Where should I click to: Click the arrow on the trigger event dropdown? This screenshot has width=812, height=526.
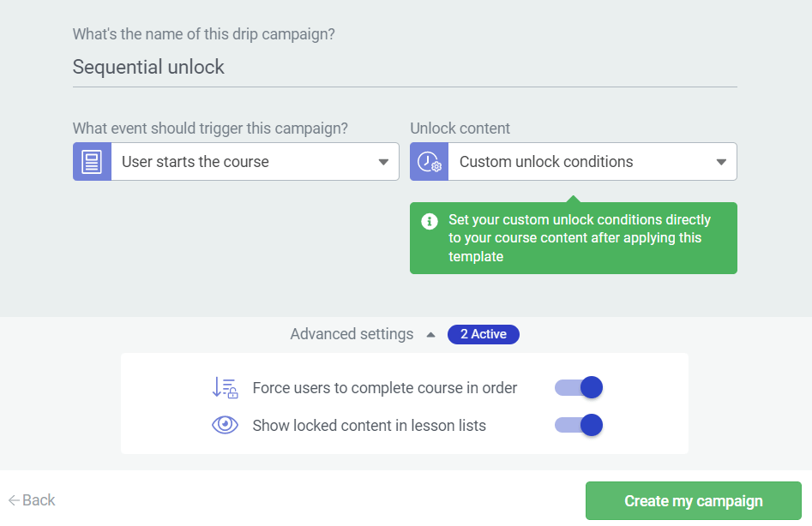[383, 163]
